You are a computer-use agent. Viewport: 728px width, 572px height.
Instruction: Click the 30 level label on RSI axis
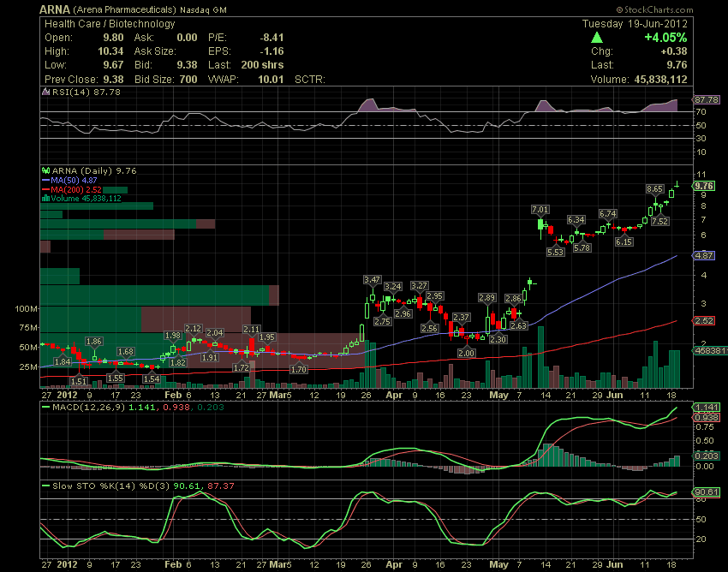[x=701, y=139]
